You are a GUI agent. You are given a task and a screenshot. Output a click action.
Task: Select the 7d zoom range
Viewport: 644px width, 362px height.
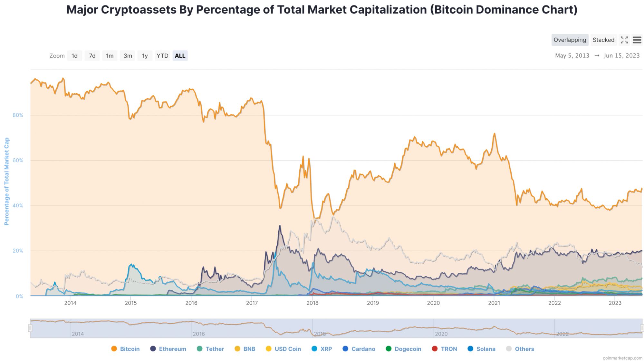point(92,56)
